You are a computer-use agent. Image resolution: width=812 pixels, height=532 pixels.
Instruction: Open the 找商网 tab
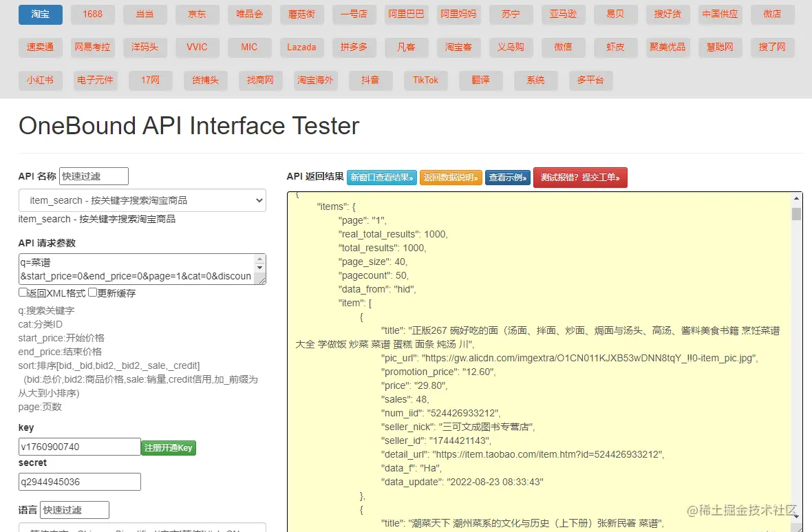tap(261, 81)
